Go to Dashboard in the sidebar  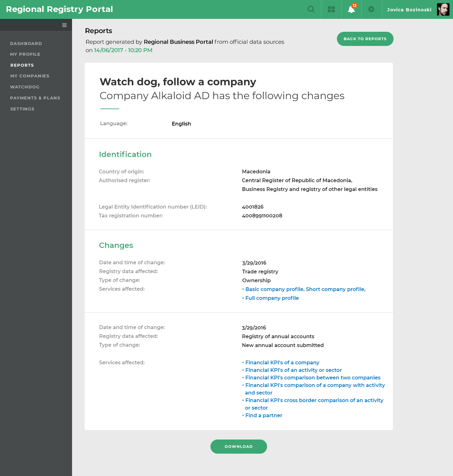[26, 43]
